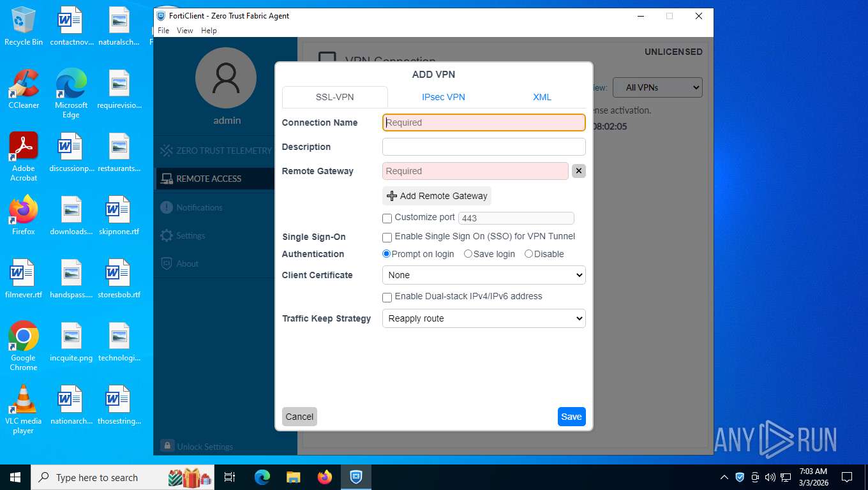Select the Remote Access sidebar icon

click(167, 179)
